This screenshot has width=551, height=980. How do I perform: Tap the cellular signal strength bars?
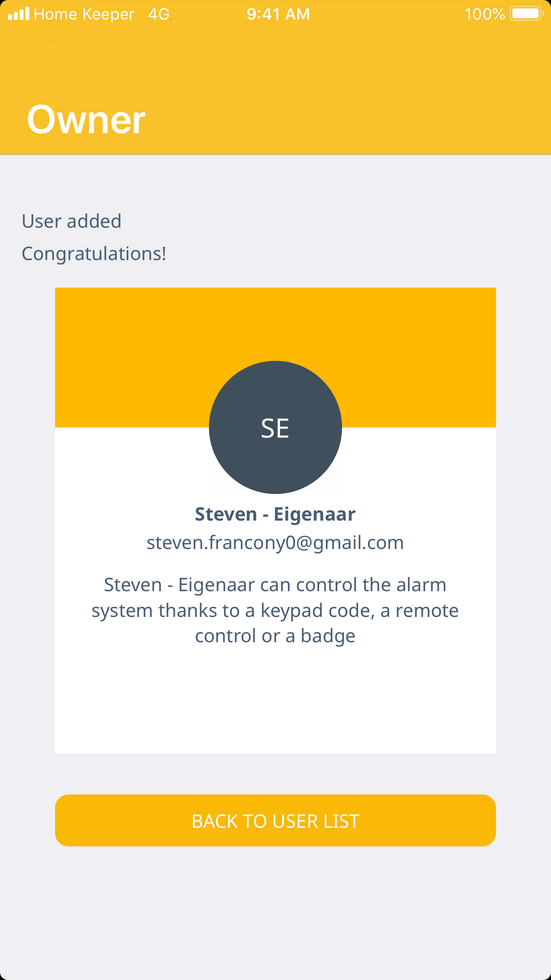tap(19, 14)
